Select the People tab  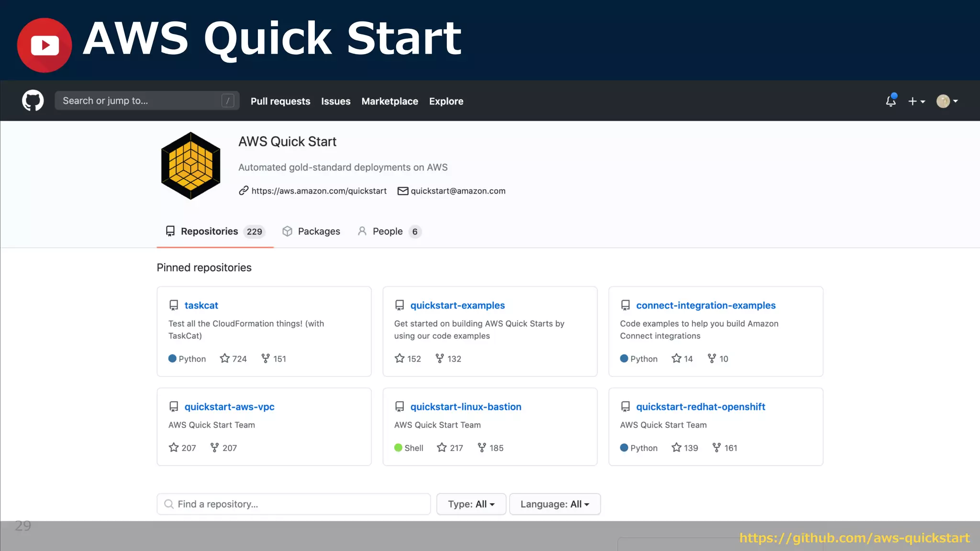click(389, 231)
